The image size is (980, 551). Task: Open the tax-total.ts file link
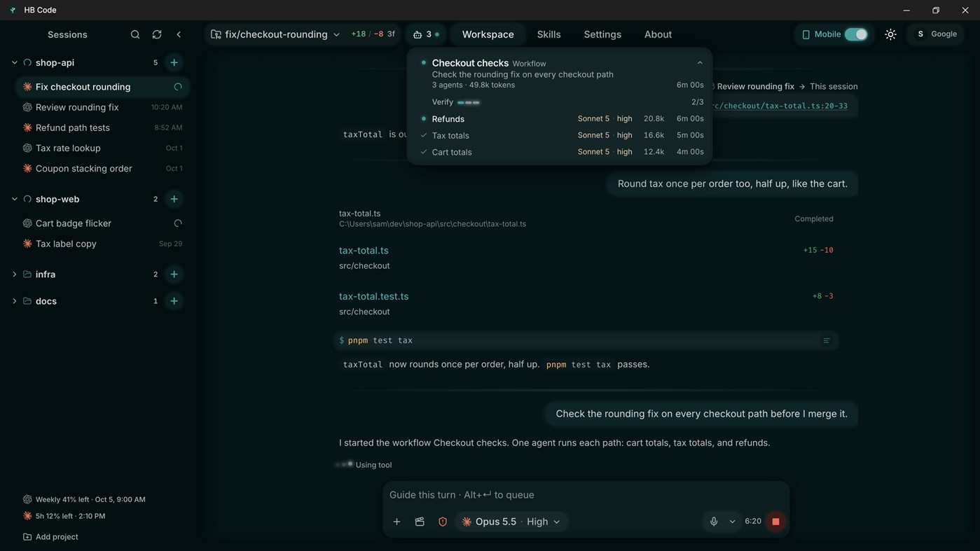tap(364, 251)
